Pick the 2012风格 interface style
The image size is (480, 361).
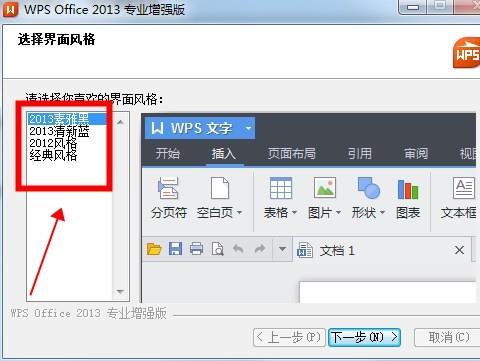coord(53,143)
